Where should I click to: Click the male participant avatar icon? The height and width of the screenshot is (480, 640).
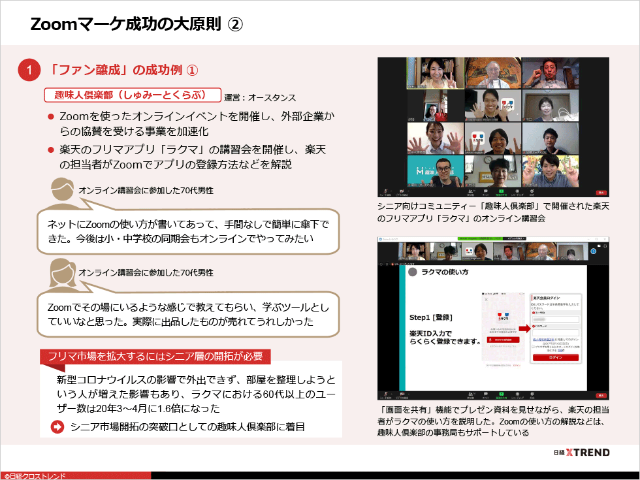point(61,193)
